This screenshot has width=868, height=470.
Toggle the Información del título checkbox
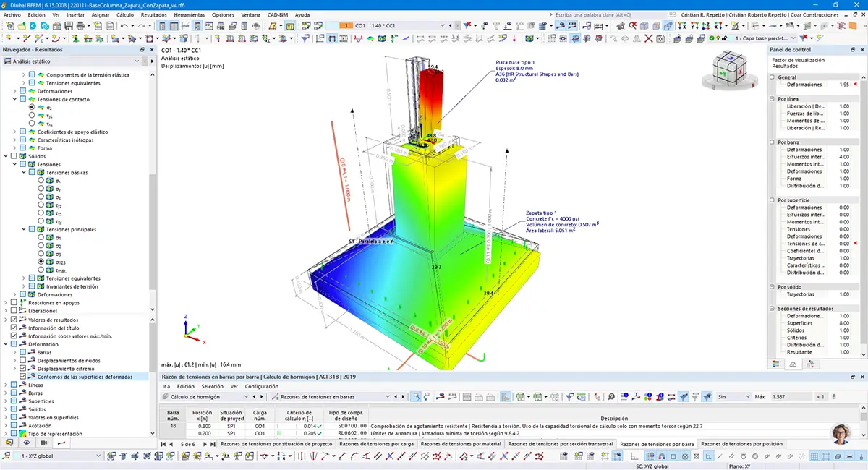(x=14, y=328)
